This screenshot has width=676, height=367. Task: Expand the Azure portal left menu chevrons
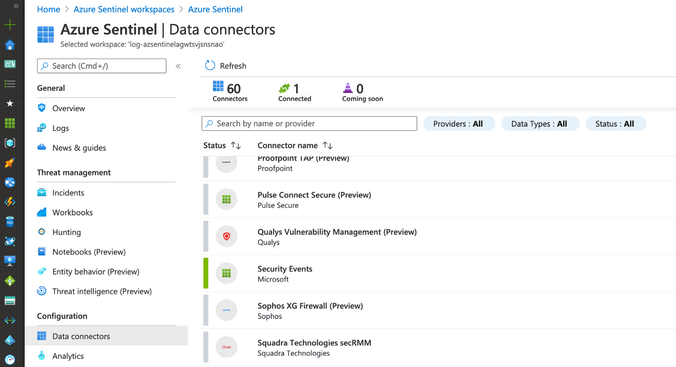tap(16, 6)
